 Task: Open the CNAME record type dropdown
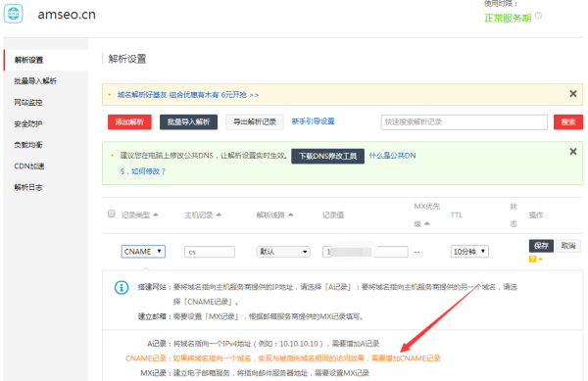click(143, 252)
